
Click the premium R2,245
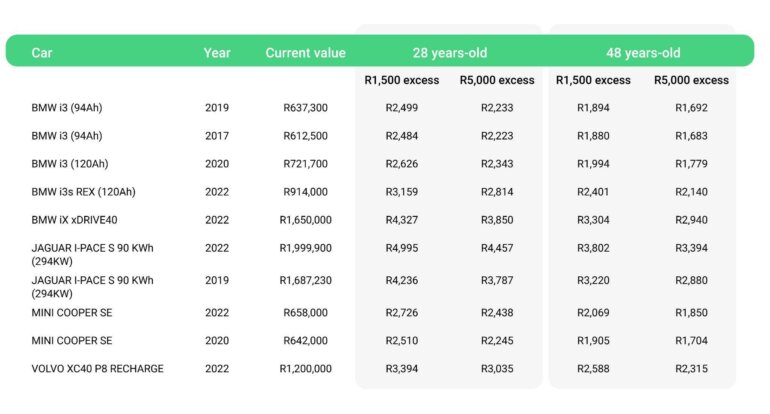497,340
